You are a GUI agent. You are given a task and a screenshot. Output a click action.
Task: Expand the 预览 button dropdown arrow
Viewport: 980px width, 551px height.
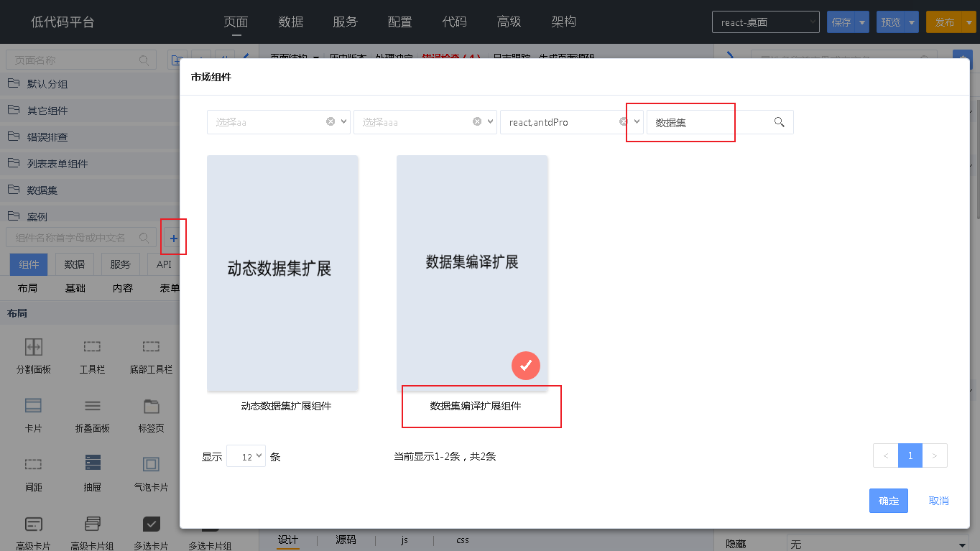point(912,22)
